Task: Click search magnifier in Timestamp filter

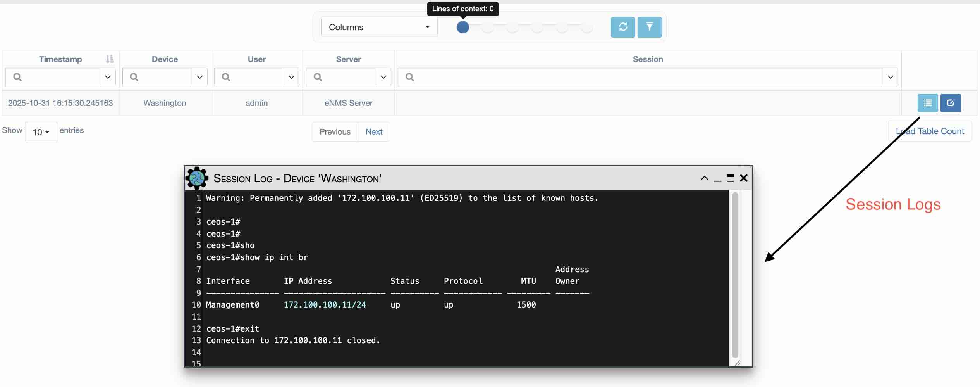Action: pyautogui.click(x=17, y=77)
